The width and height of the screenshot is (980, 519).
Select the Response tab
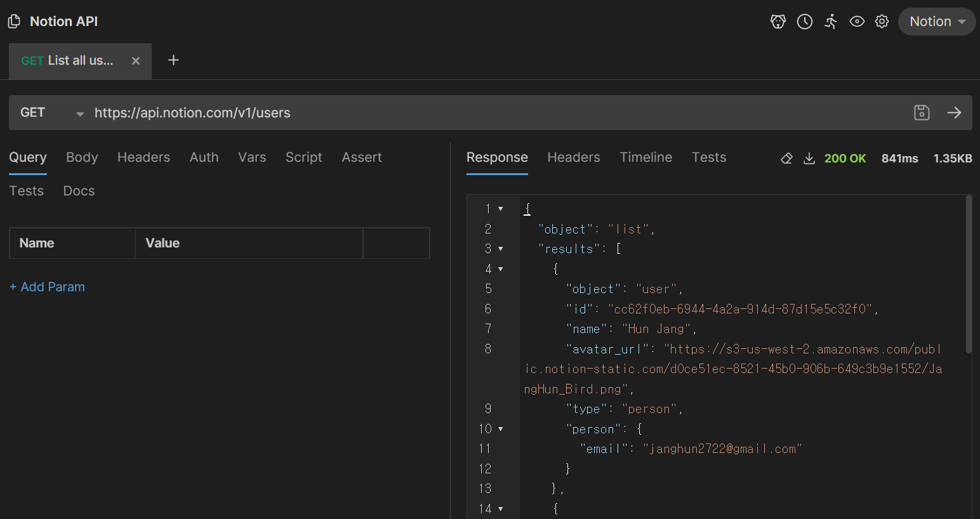coord(497,157)
